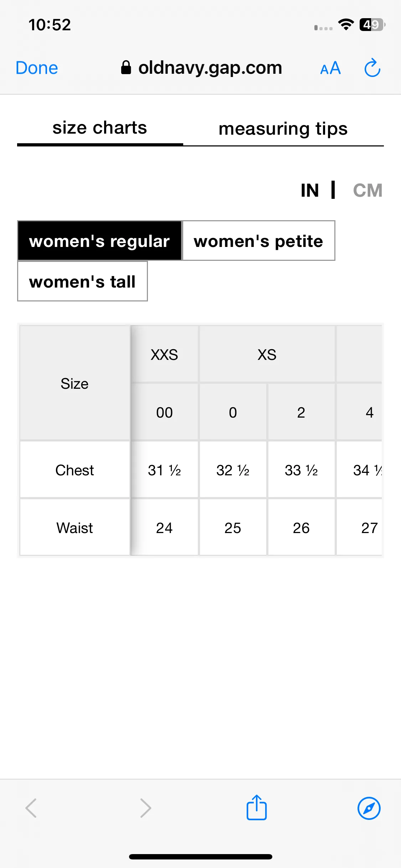Tap Done to close the browser view

click(37, 68)
